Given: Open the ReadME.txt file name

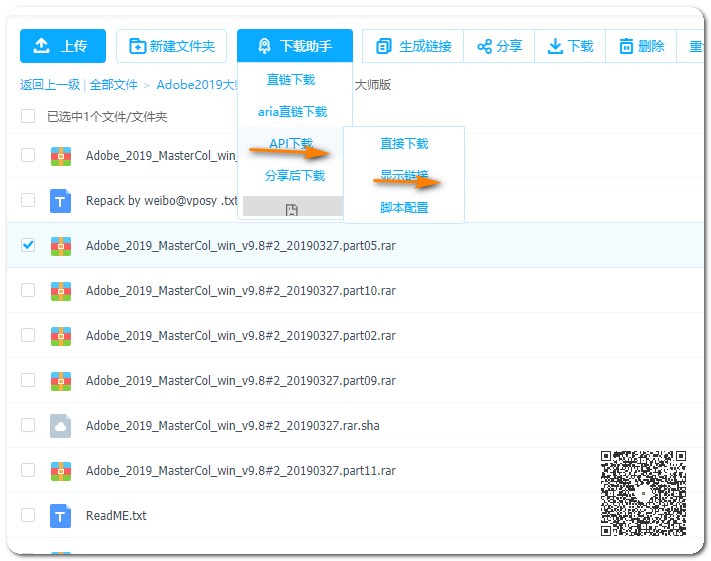Looking at the screenshot, I should [x=116, y=515].
